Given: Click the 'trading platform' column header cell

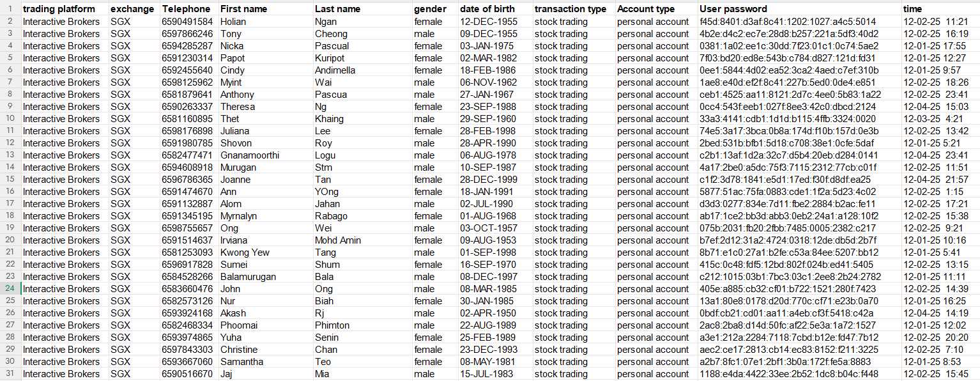Looking at the screenshot, I should tap(65, 9).
